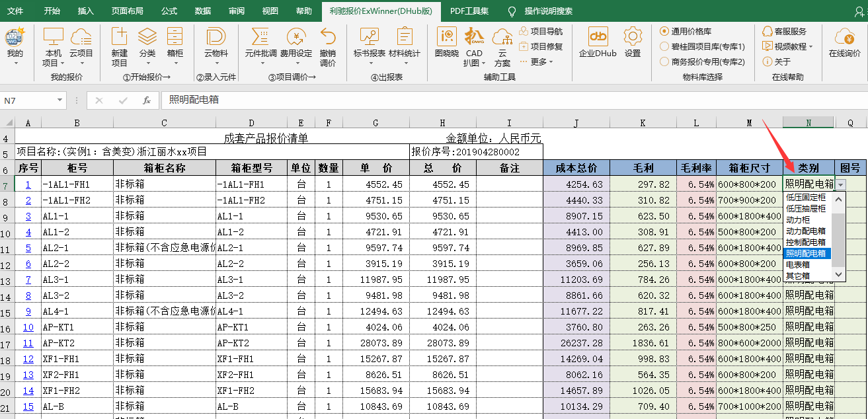Click 项目导航 project navigation
The height and width of the screenshot is (419, 868).
541,31
